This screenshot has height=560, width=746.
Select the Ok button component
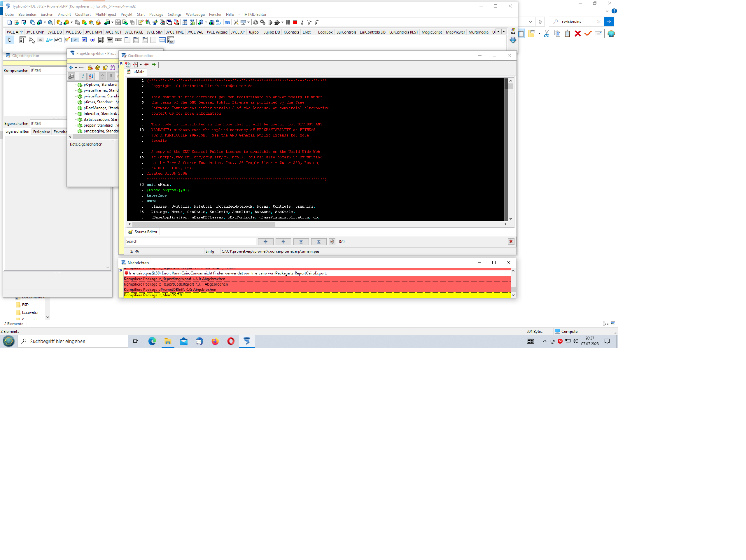coord(40,40)
